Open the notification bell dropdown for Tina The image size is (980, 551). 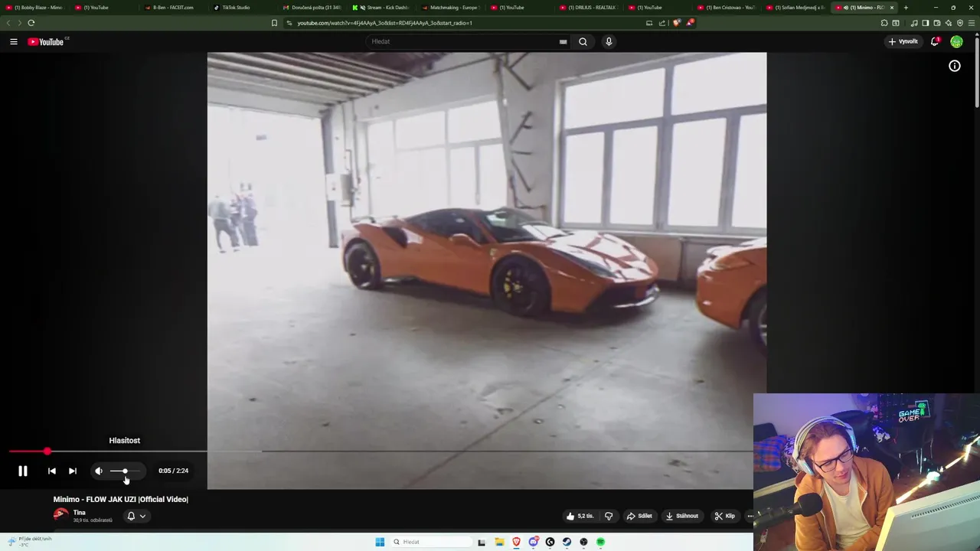(136, 517)
